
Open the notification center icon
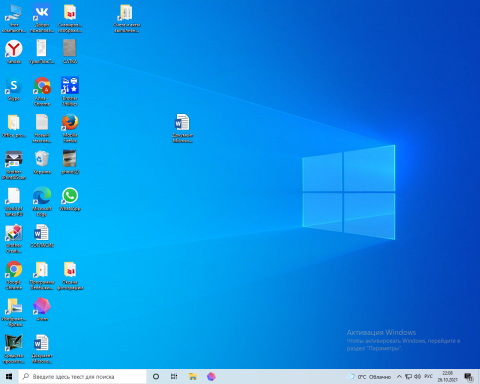pos(469,377)
